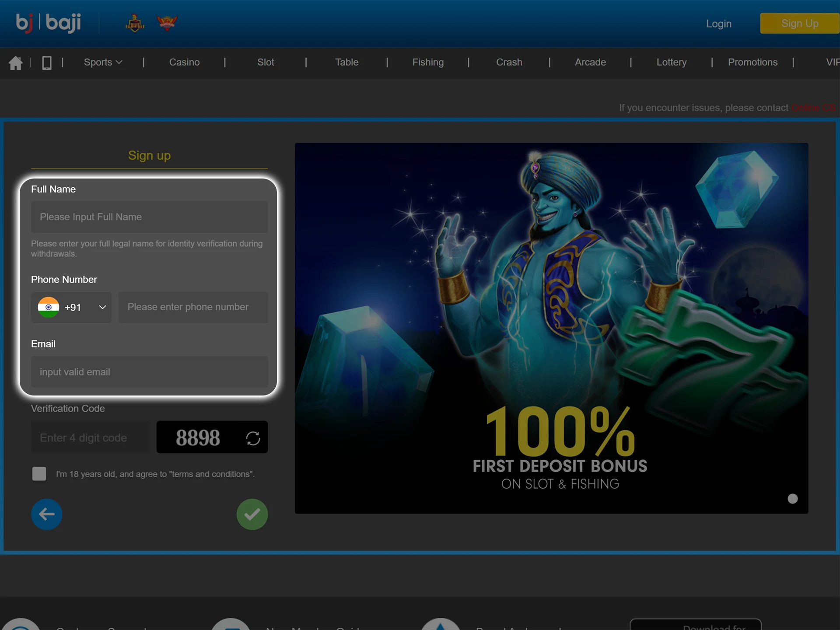Click the refresh verification code icon

click(x=253, y=437)
